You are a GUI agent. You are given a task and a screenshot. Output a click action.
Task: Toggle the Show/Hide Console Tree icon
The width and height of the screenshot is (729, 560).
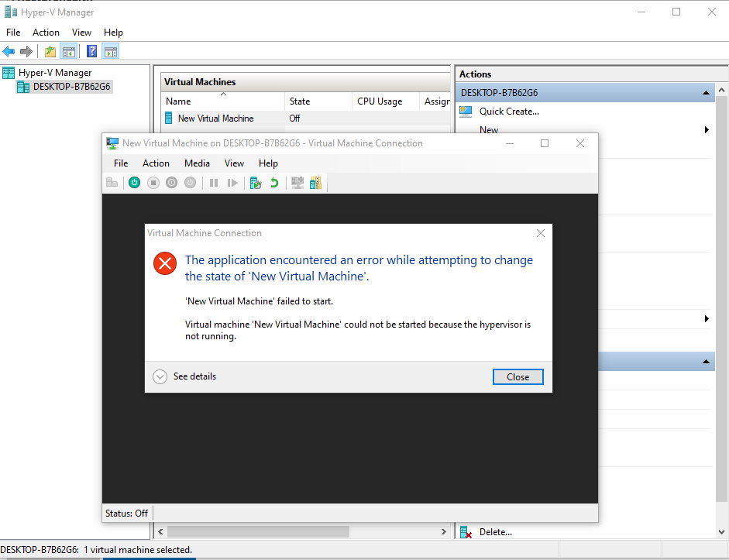coord(69,52)
